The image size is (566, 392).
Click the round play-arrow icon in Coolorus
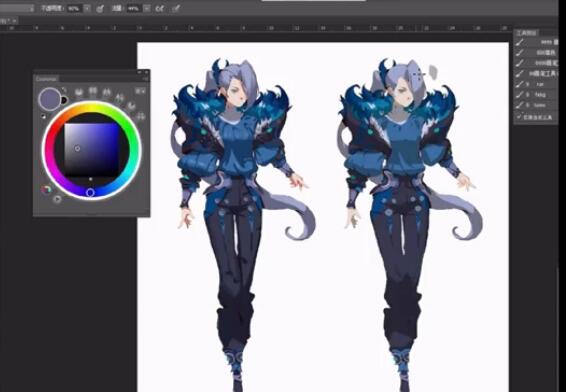tap(57, 199)
